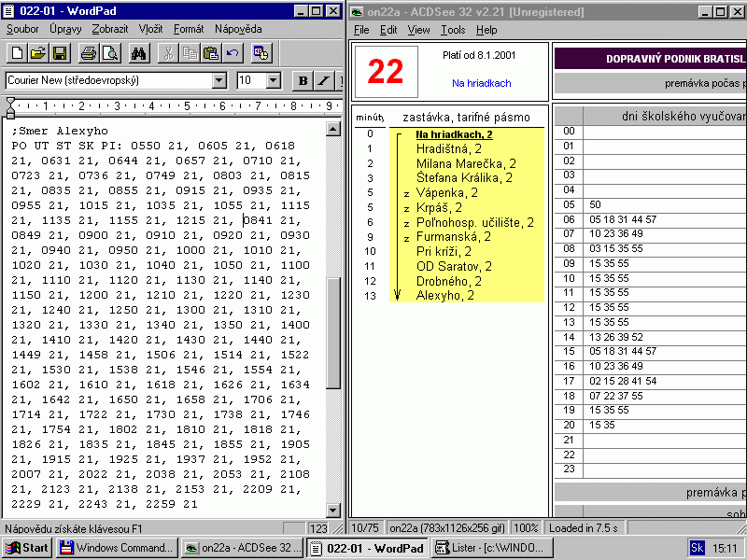The image size is (747, 560).
Task: Toggle Italic formatting
Action: pos(323,80)
